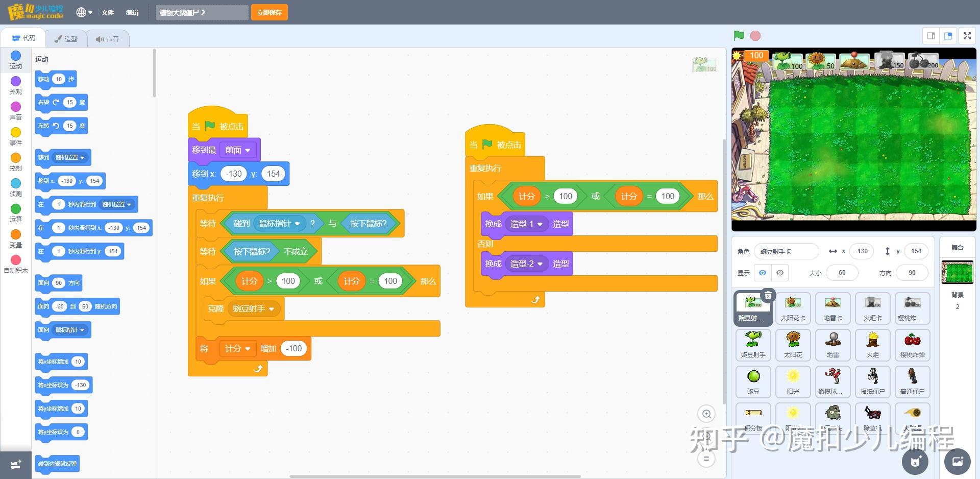Select the 自制积木 block category

[x=16, y=264]
